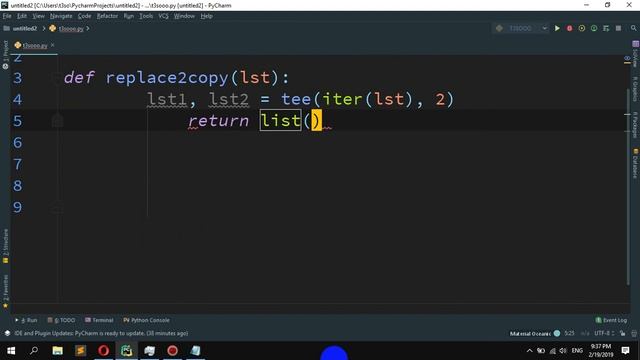Click the concurrency diagram run icon
This screenshot has width=640, height=360.
tap(606, 28)
